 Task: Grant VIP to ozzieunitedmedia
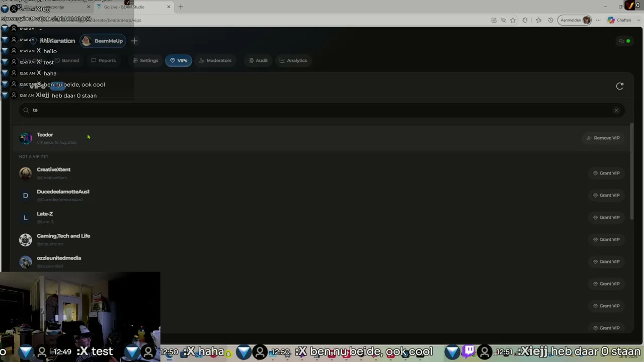pyautogui.click(x=606, y=261)
